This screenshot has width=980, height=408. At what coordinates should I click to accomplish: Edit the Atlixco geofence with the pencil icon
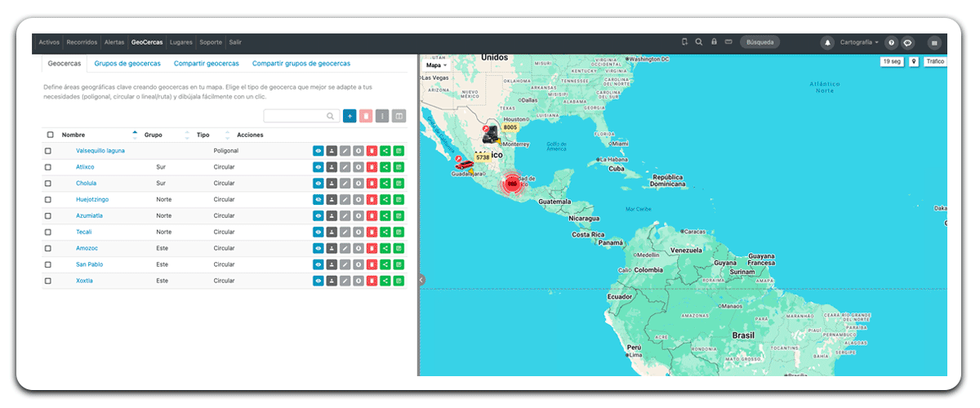(x=345, y=166)
